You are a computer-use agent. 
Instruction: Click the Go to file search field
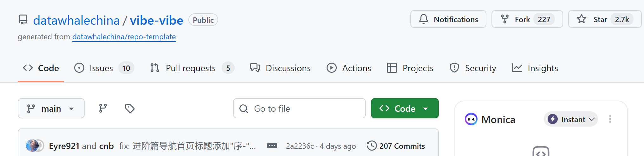point(299,109)
